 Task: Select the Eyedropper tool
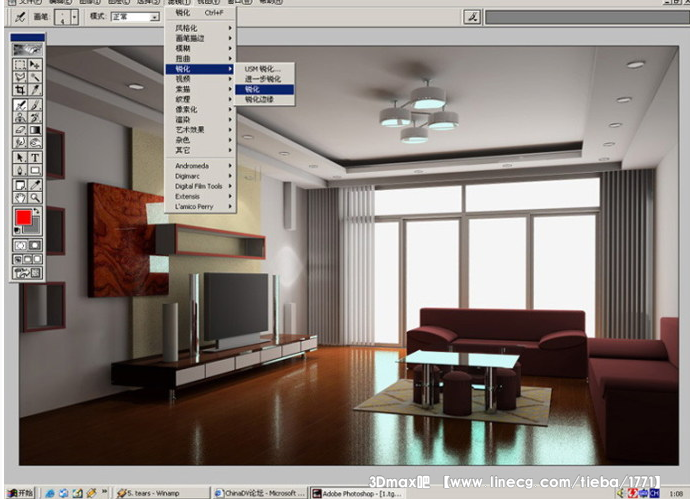35,185
